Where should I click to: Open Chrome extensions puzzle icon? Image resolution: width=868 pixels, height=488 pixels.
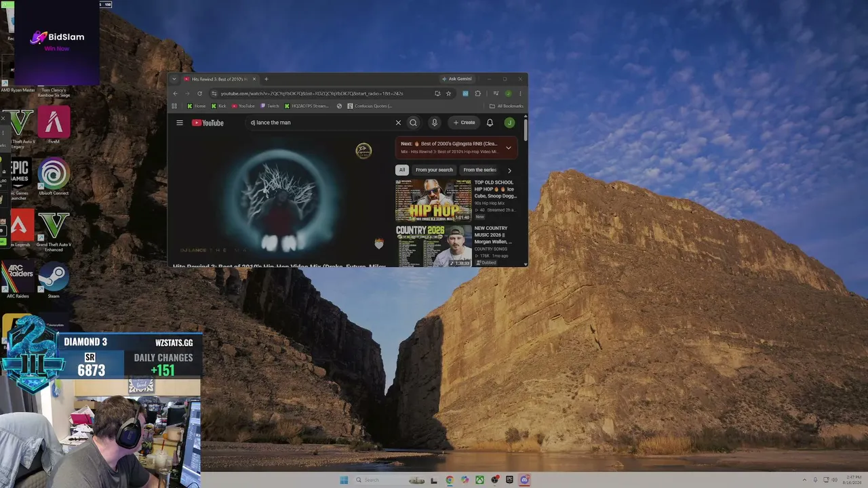pyautogui.click(x=477, y=94)
